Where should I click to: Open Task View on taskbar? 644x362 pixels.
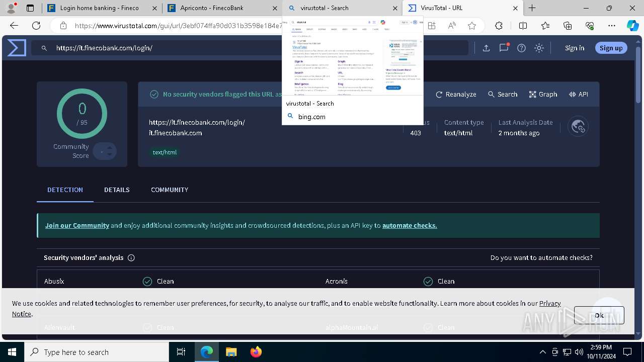[x=181, y=352]
